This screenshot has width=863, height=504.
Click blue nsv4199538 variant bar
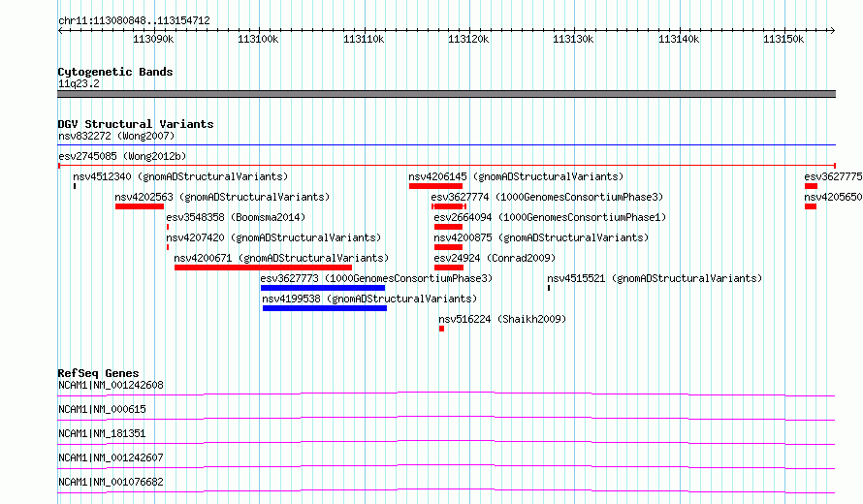325,308
